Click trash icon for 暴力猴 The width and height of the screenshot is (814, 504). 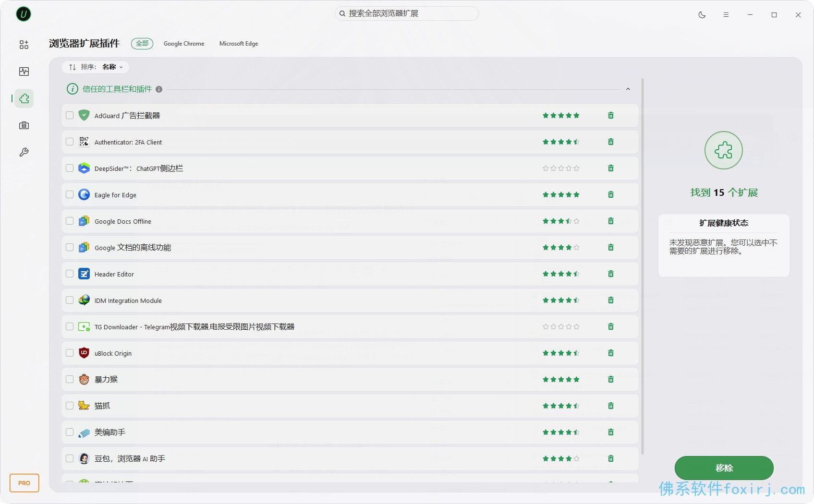coord(611,379)
